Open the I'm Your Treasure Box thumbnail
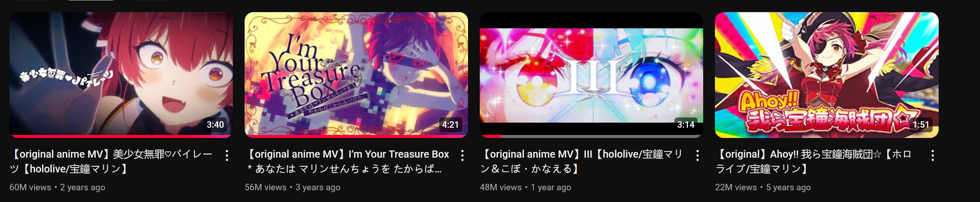The image size is (980, 202). 356,75
